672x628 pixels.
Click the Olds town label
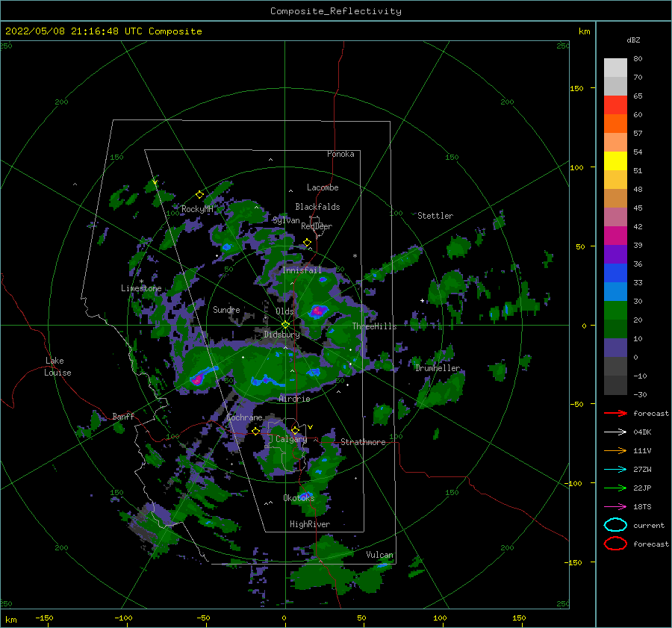(284, 311)
